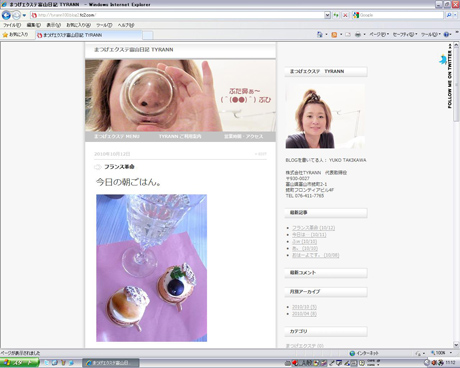460x368 pixels.
Task: Open monthly archive 2010/10 (5)
Action: pyautogui.click(x=304, y=307)
